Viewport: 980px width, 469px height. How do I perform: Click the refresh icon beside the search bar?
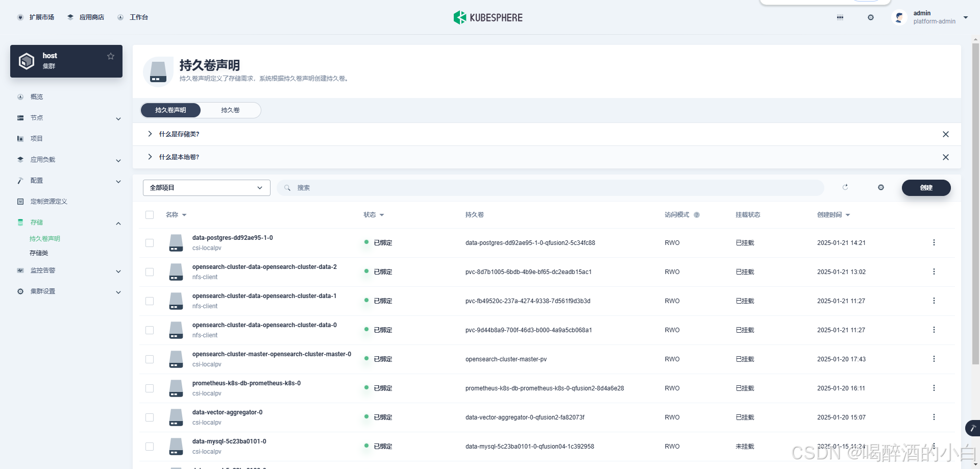[845, 187]
